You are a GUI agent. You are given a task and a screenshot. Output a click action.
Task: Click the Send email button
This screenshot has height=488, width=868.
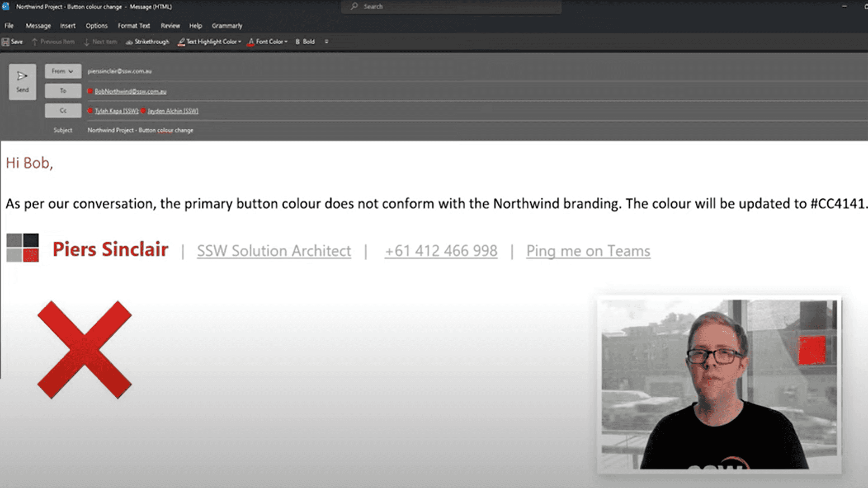pyautogui.click(x=22, y=81)
